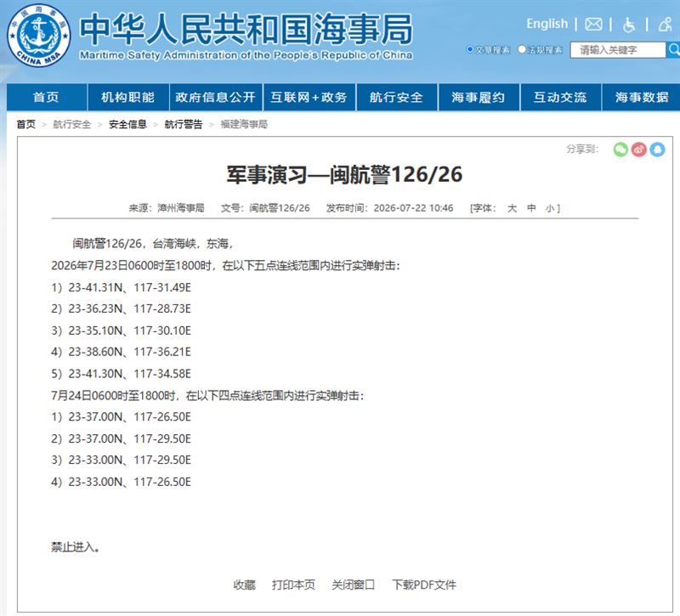Switch the site to English
Screen dimensions: 680x616
coord(547,24)
